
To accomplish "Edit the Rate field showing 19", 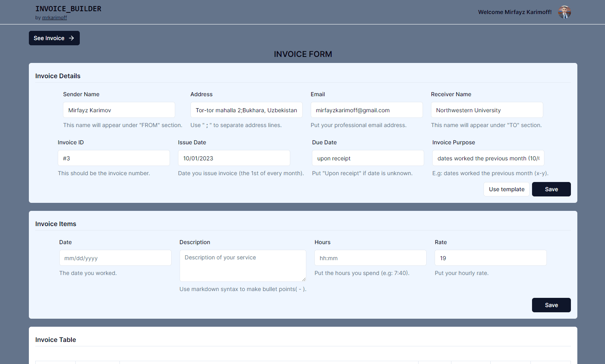I will click(x=490, y=257).
